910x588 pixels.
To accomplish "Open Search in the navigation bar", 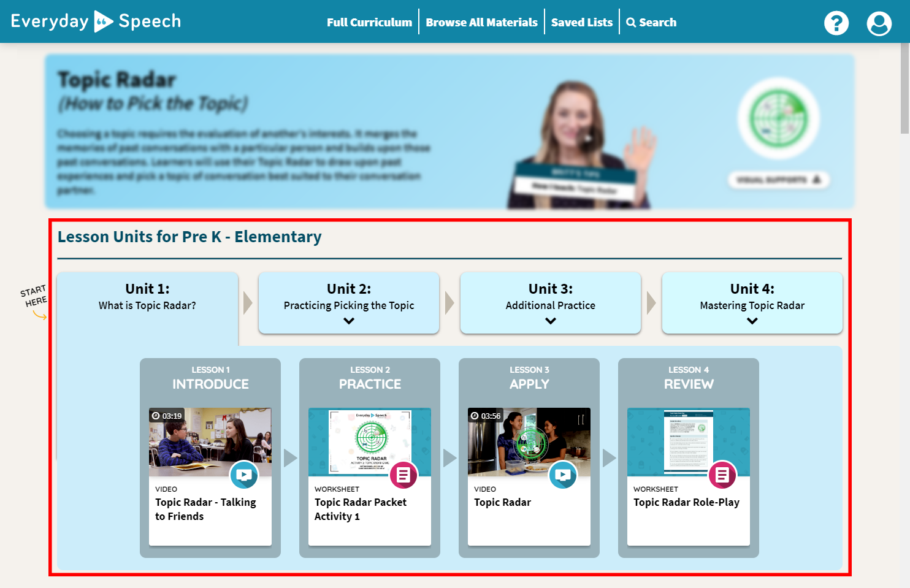I will pos(651,22).
